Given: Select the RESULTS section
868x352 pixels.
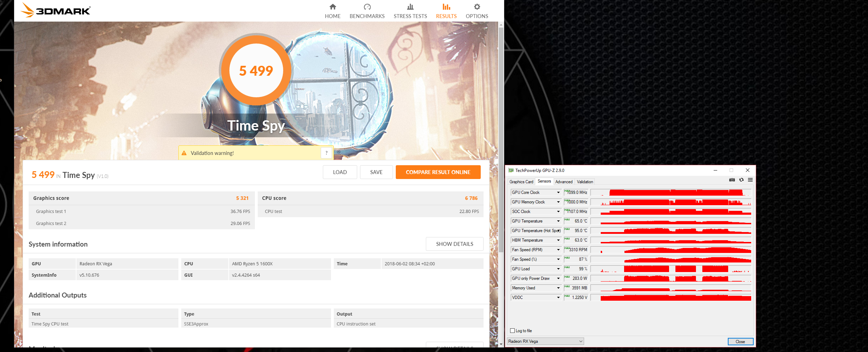Looking at the screenshot, I should click(x=446, y=11).
